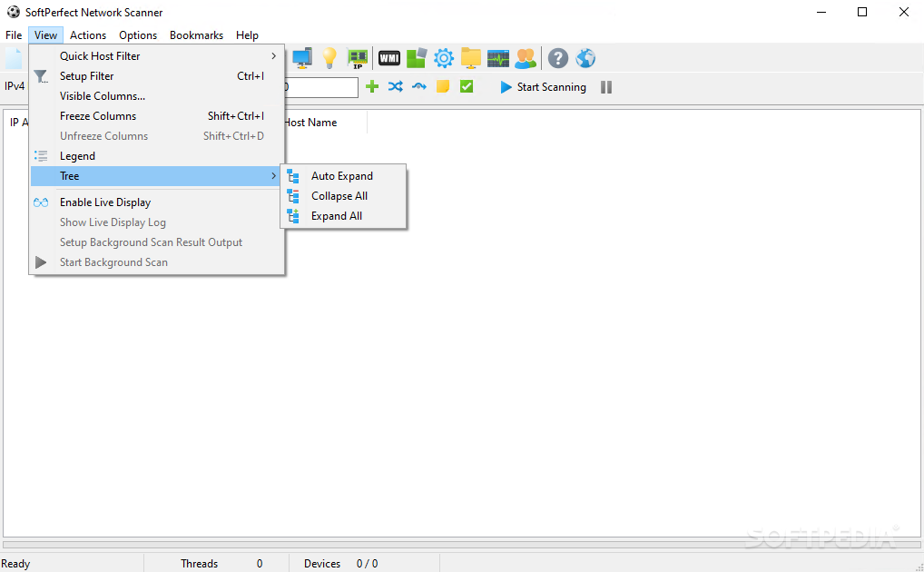
Task: Click the yellow sticky note icon
Action: click(443, 86)
